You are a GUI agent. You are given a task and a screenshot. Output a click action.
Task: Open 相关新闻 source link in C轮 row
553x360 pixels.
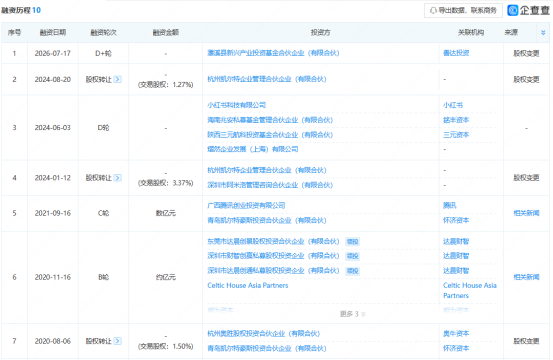(526, 213)
